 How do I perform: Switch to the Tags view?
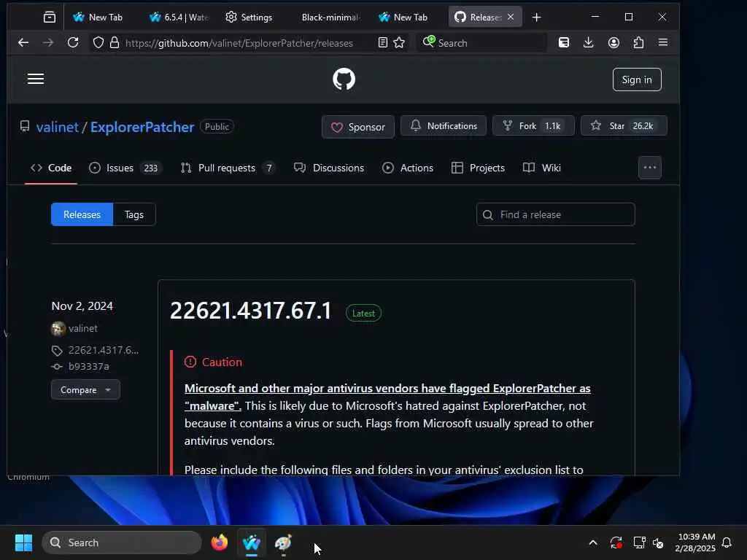coord(134,215)
